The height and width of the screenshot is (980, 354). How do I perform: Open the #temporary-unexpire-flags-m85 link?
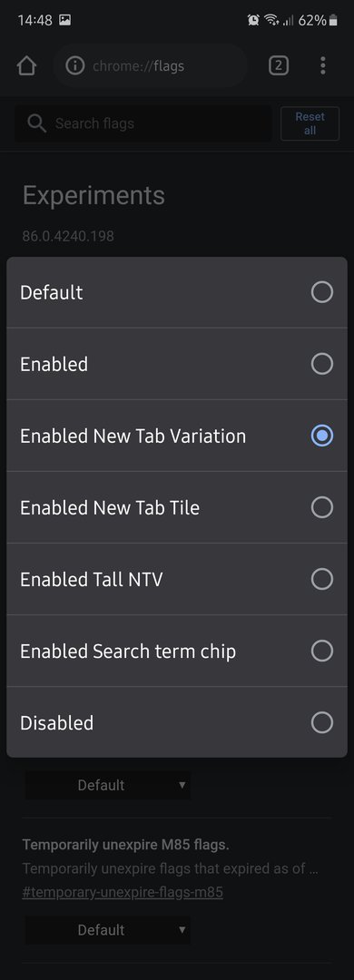point(123,893)
